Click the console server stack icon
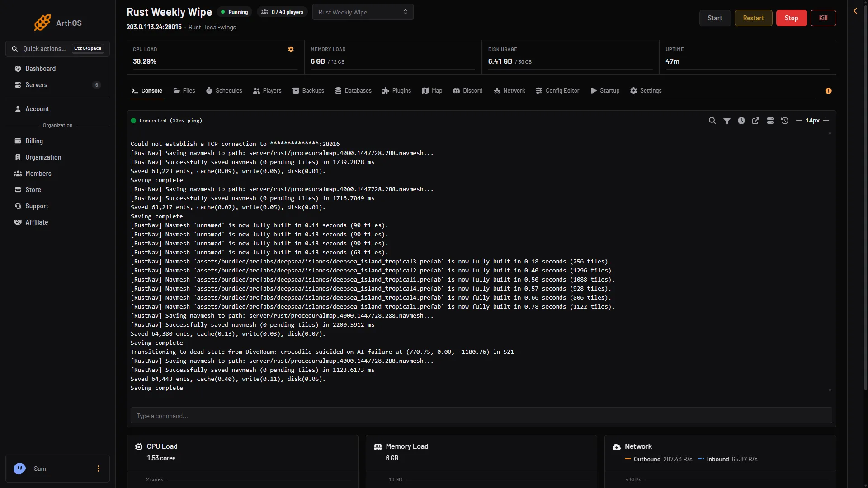This screenshot has width=868, height=488. 770,121
